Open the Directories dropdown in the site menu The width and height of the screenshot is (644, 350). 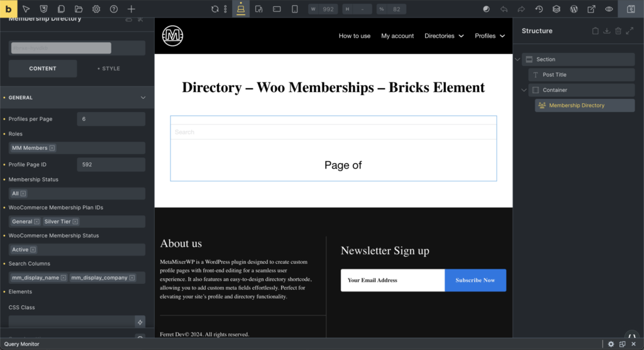click(444, 36)
